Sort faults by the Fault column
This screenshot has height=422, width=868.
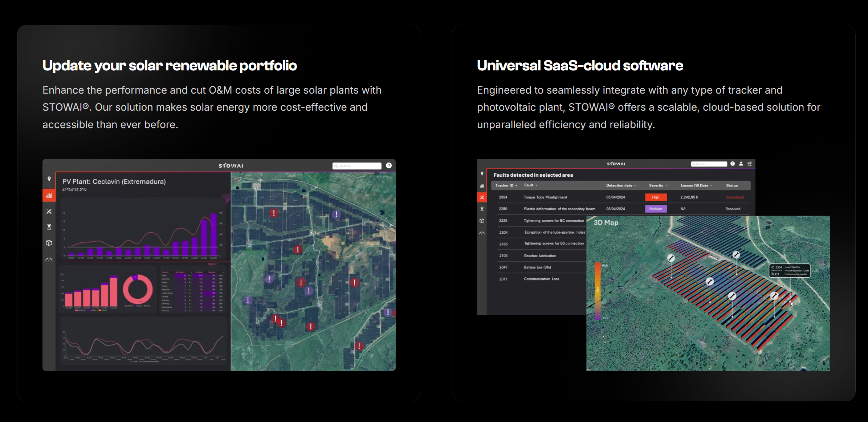point(530,185)
